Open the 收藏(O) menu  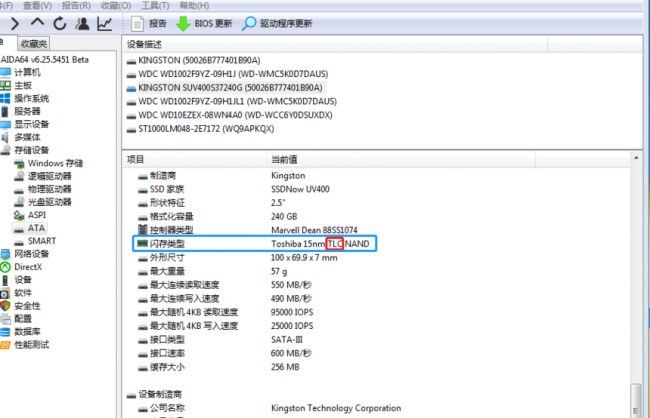point(116,5)
